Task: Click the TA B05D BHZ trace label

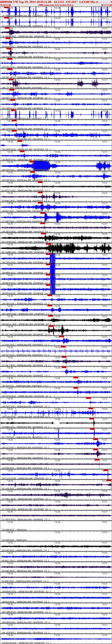Action: pyautogui.click(x=26, y=201)
